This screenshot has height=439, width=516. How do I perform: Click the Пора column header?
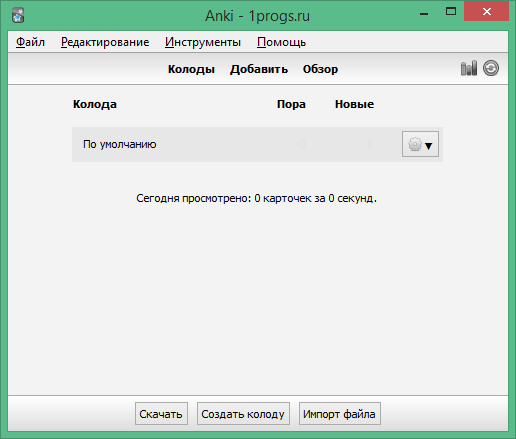click(291, 104)
